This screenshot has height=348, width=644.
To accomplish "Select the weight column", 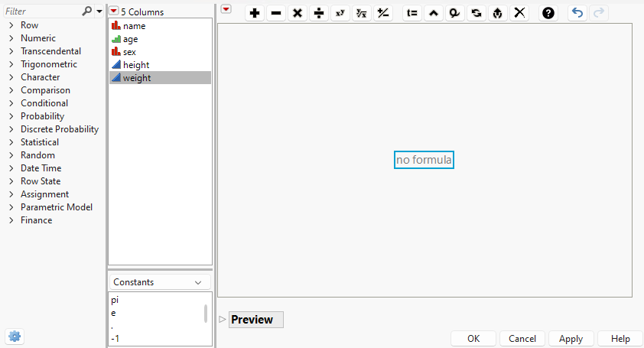I will click(x=160, y=78).
